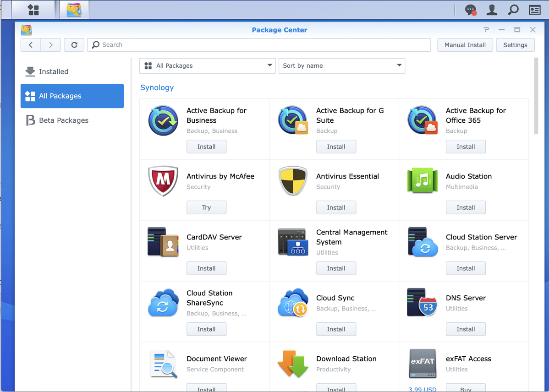Click the CardDAV Server package icon
This screenshot has height=392, width=549.
tap(163, 242)
